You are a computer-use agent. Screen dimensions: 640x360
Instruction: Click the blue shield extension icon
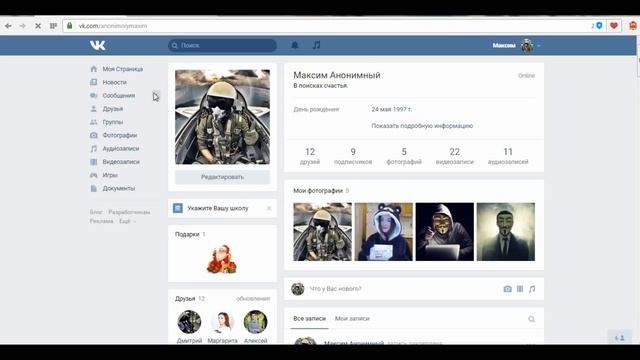pyautogui.click(x=599, y=26)
